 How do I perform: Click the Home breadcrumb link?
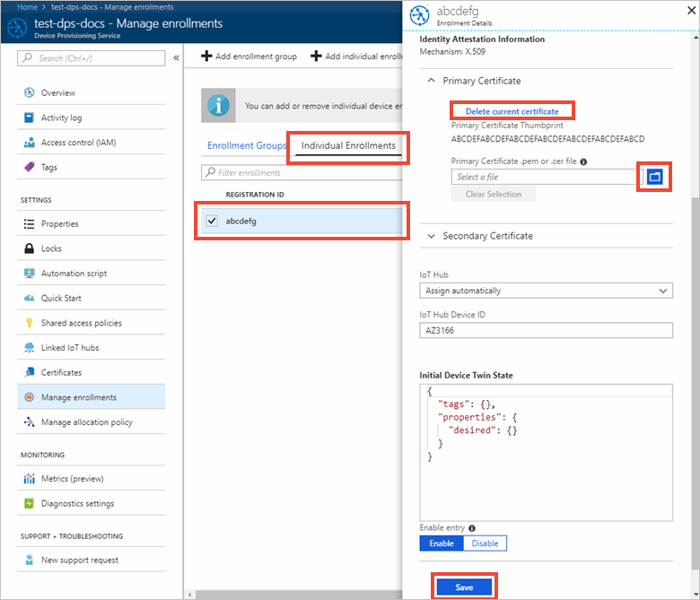click(27, 6)
